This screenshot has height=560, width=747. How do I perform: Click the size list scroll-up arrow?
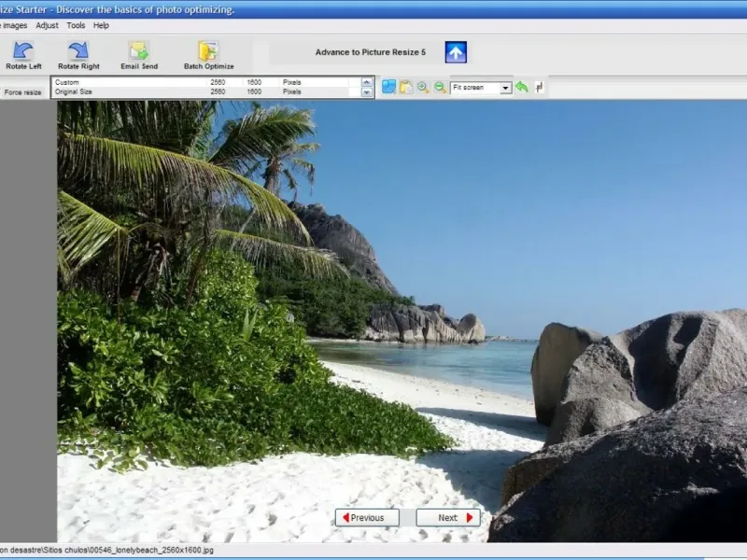point(366,82)
